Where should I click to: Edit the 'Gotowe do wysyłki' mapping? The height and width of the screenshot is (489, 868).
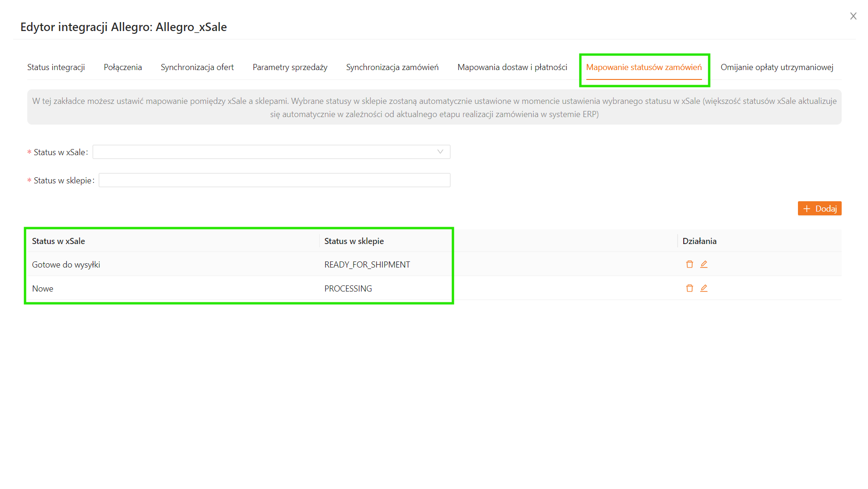point(703,264)
